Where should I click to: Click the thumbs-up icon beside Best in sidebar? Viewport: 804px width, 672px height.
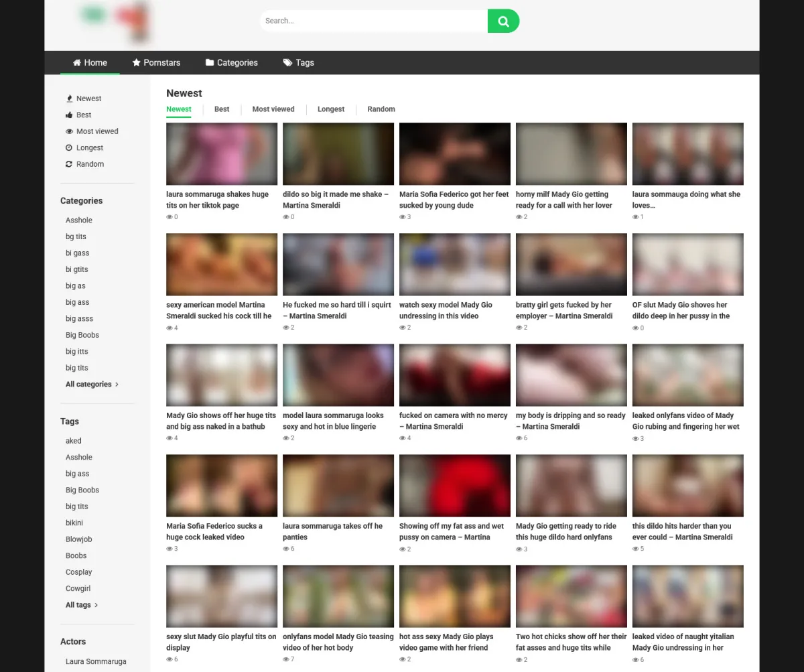point(69,115)
